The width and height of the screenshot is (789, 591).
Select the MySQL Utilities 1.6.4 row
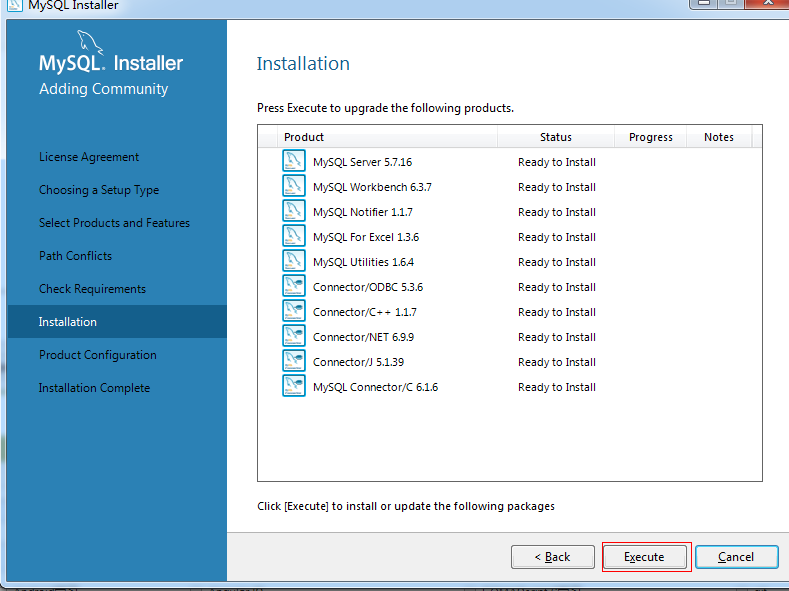coord(510,262)
